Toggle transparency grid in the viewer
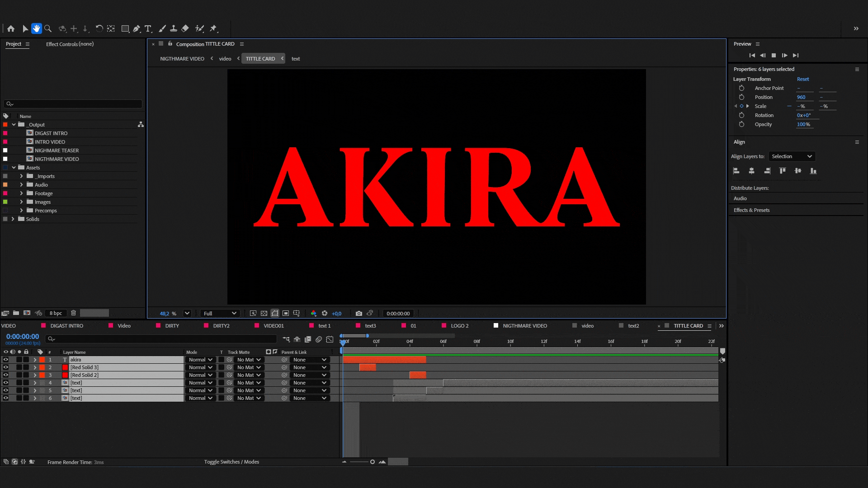The image size is (868, 488). tap(264, 313)
